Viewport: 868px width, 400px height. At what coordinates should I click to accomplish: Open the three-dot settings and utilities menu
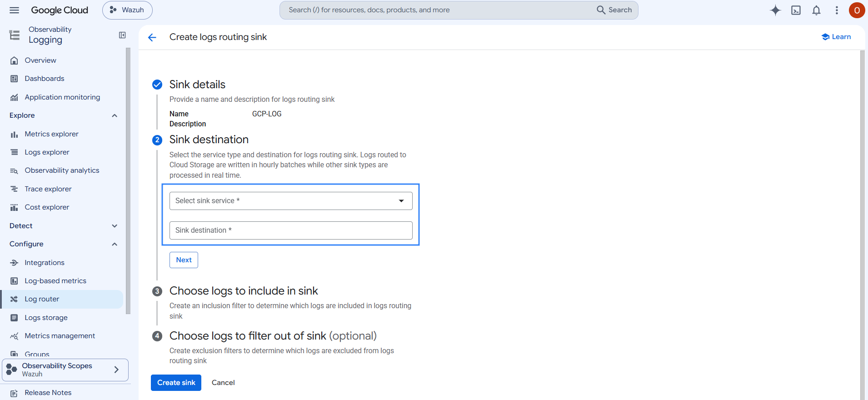(837, 10)
